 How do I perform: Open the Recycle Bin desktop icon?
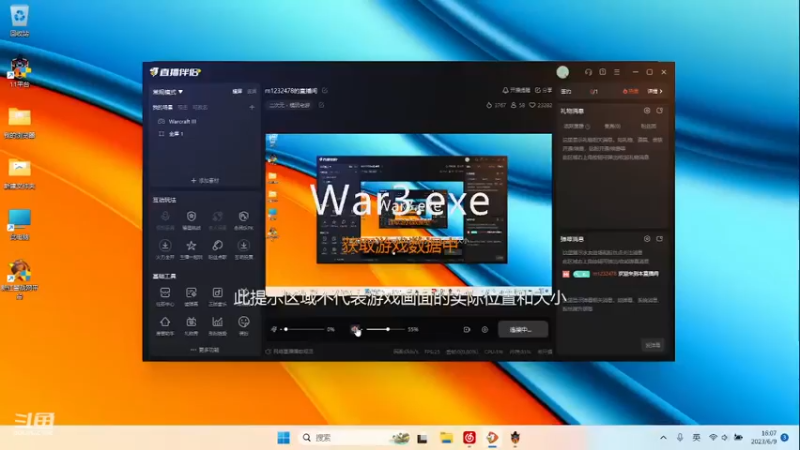coord(19,20)
